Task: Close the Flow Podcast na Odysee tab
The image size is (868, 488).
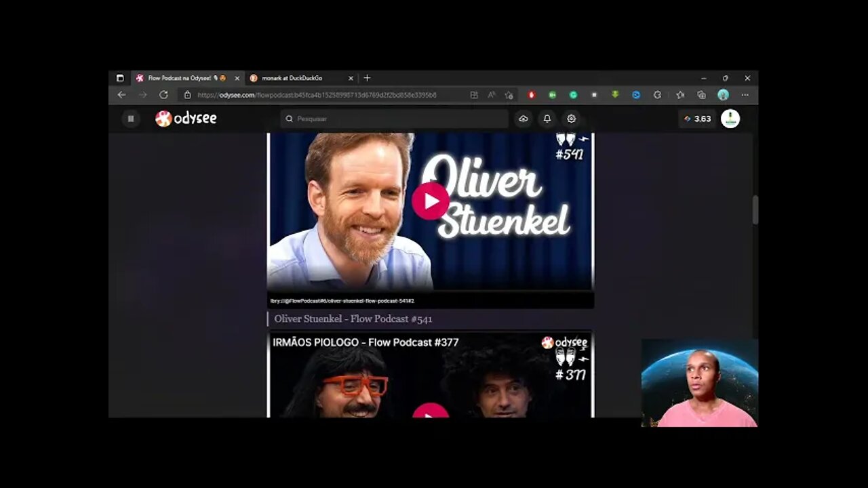Action: [237, 78]
